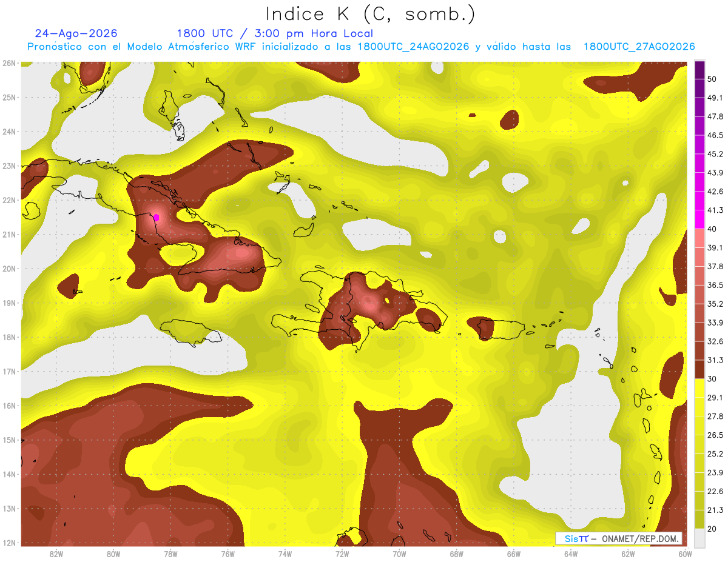Click the 'Indice K (C, somb.)' title
The height and width of the screenshot is (562, 728).
tap(370, 14)
